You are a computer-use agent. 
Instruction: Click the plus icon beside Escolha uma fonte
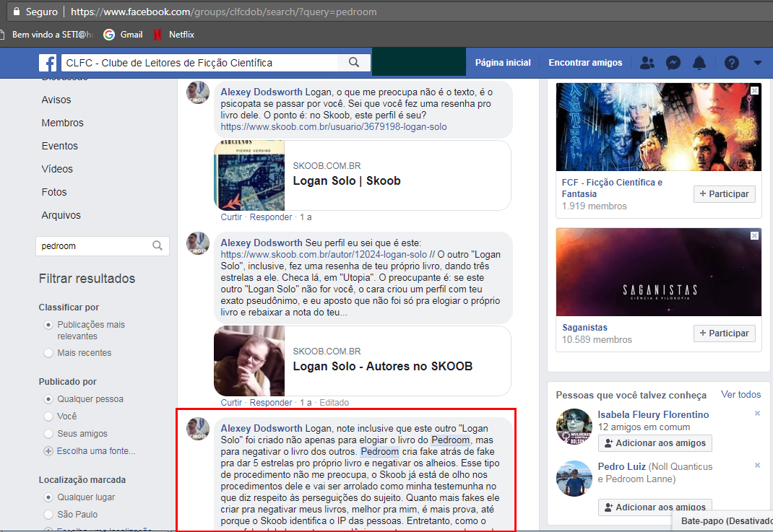[48, 450]
